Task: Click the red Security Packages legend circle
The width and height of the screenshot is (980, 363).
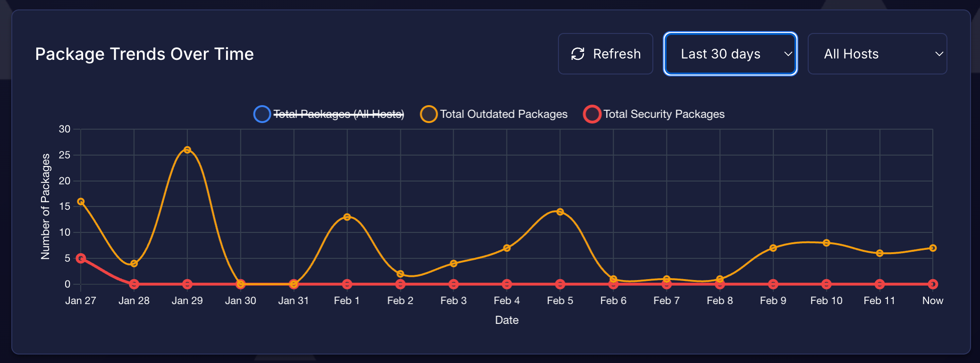Action: click(592, 114)
